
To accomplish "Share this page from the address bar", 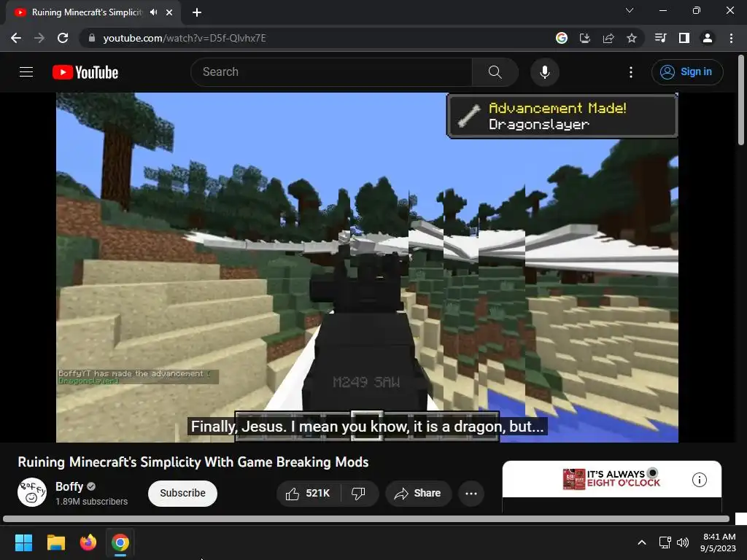I will (x=608, y=38).
